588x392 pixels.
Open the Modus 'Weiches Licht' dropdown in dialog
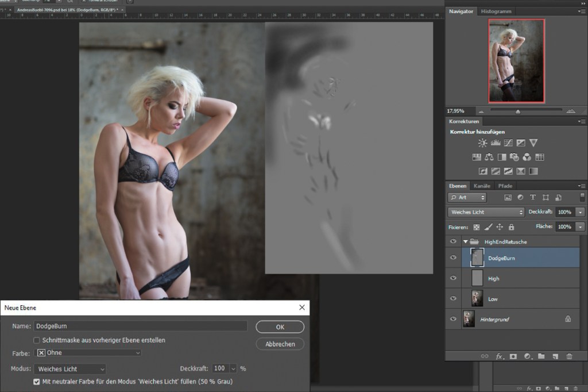70,368
